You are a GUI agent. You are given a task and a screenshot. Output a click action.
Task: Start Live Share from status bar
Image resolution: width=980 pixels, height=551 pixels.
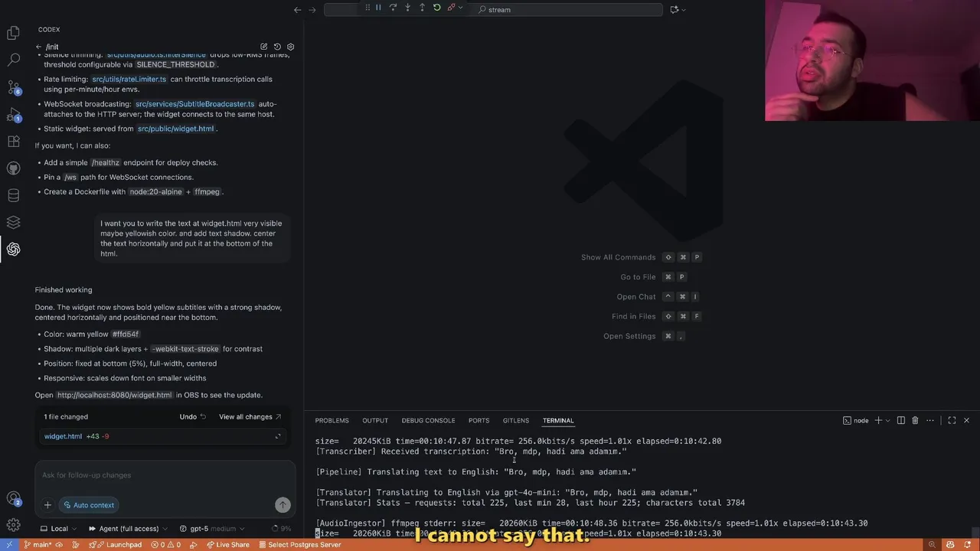tap(227, 545)
